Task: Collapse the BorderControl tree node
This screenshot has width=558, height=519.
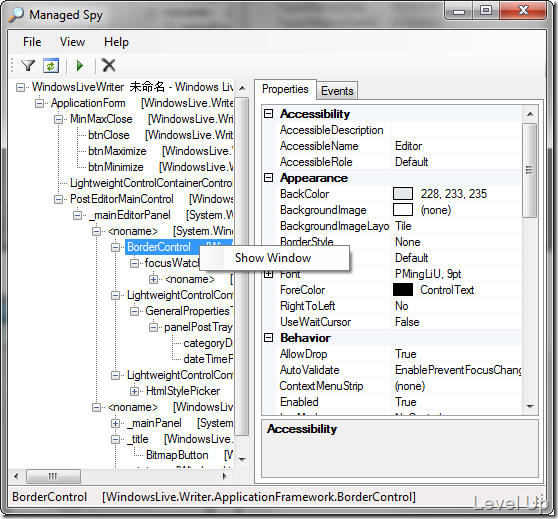Action: point(115,247)
